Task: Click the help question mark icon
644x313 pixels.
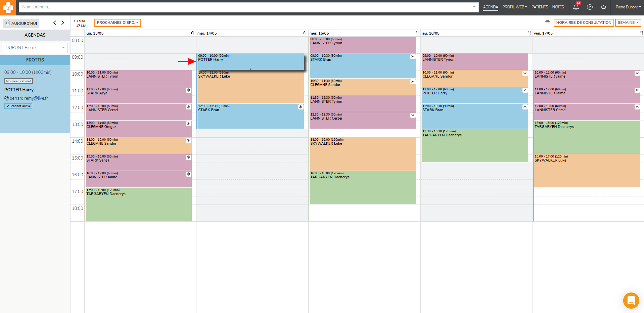Action: pyautogui.click(x=590, y=7)
